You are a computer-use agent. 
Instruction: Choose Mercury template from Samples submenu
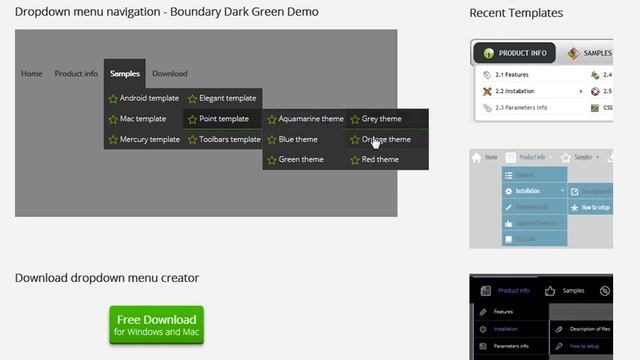click(144, 140)
